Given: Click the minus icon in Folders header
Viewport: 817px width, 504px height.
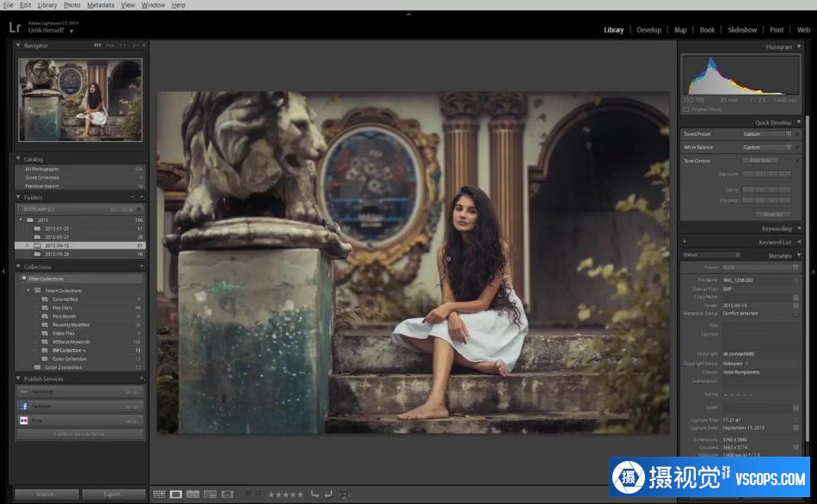Looking at the screenshot, I should 132,197.
